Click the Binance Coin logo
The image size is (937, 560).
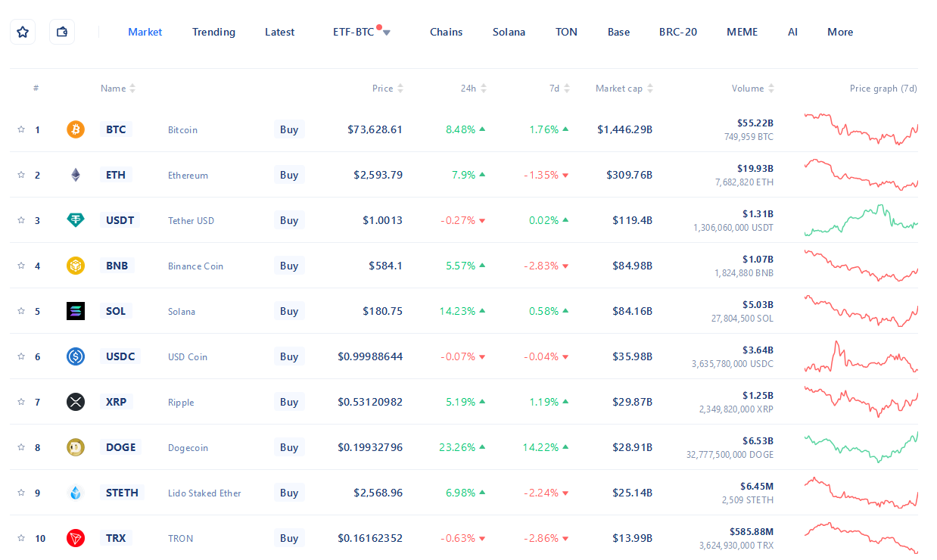coord(76,266)
